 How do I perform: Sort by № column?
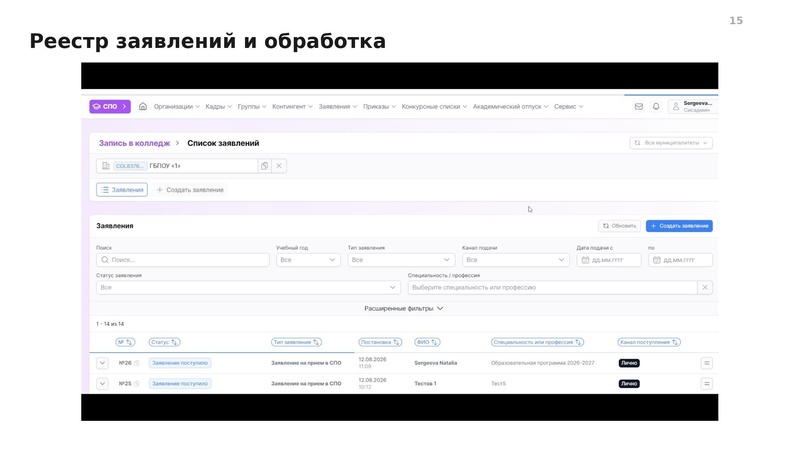click(x=125, y=342)
